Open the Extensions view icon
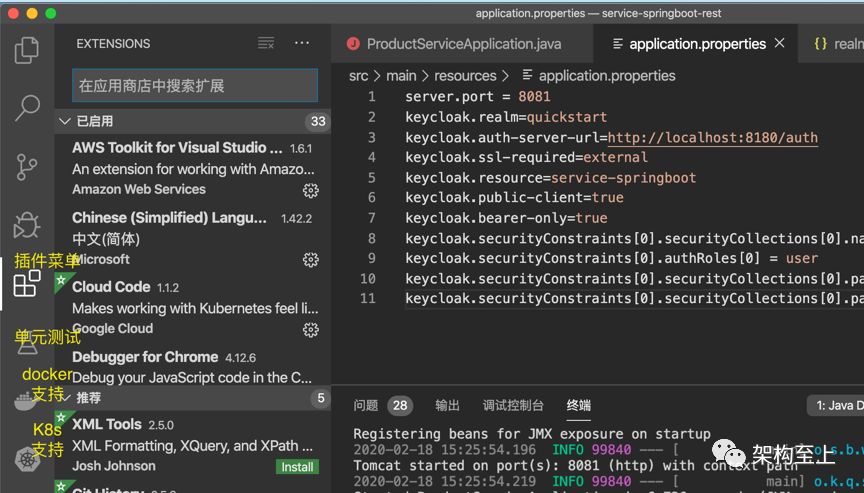 tap(26, 284)
